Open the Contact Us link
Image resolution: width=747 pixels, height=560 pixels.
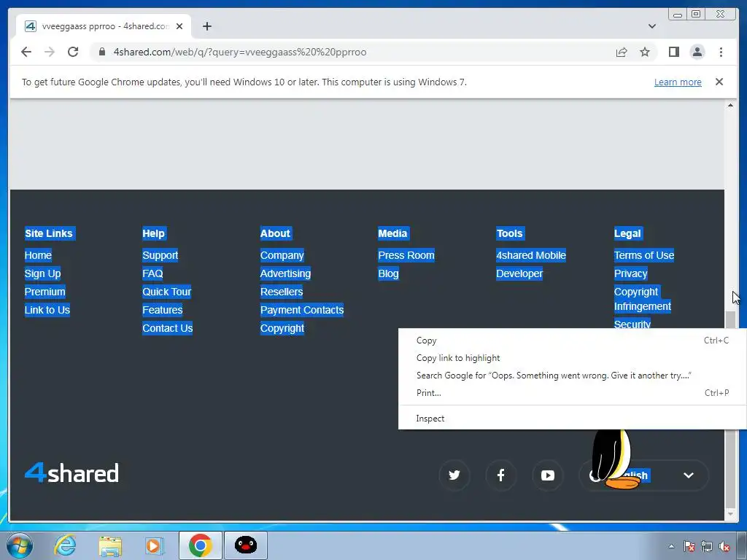[167, 328]
